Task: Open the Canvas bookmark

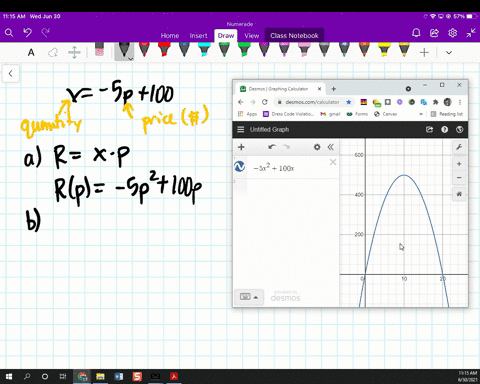Action: click(386, 114)
